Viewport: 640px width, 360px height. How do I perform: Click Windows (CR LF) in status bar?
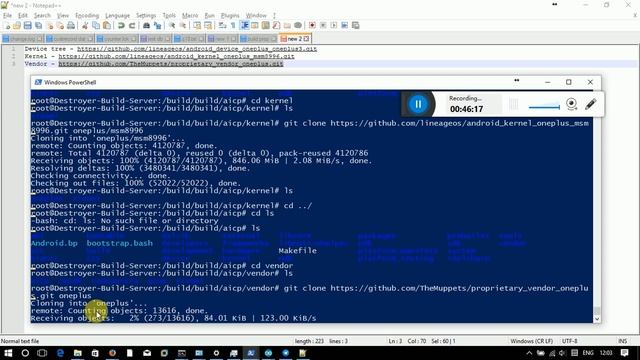coord(531,341)
